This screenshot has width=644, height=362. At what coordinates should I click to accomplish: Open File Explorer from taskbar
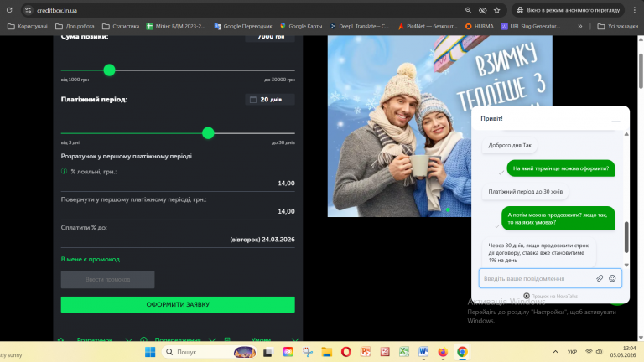point(327,352)
